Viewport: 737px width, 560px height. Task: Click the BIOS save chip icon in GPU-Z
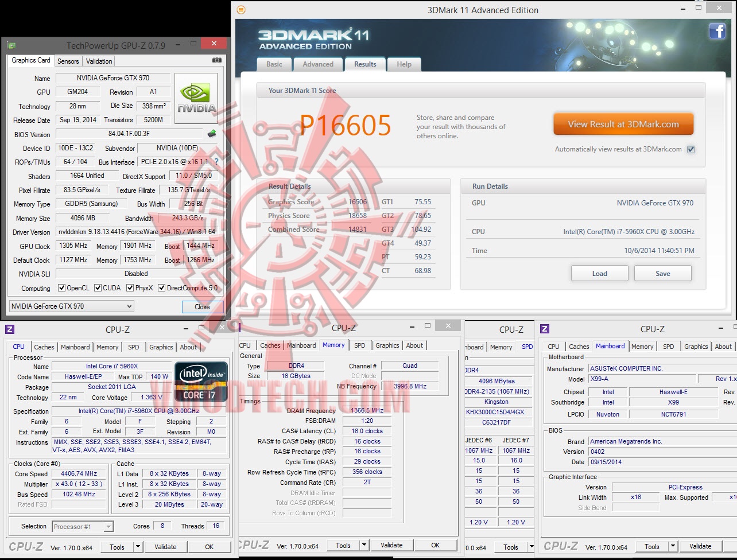click(x=212, y=134)
